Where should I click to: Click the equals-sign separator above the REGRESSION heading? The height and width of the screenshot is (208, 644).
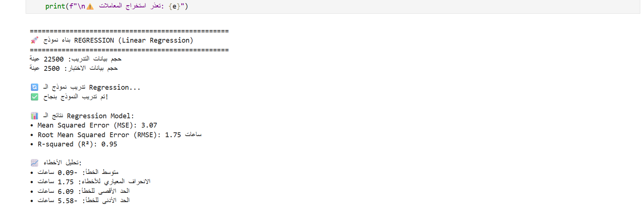129,31
